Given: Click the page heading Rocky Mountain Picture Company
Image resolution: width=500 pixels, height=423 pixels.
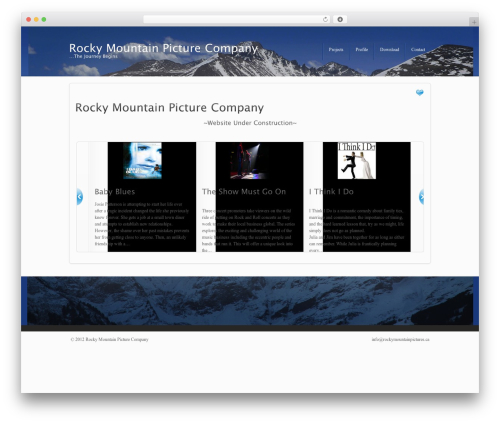Looking at the screenshot, I should point(169,108).
